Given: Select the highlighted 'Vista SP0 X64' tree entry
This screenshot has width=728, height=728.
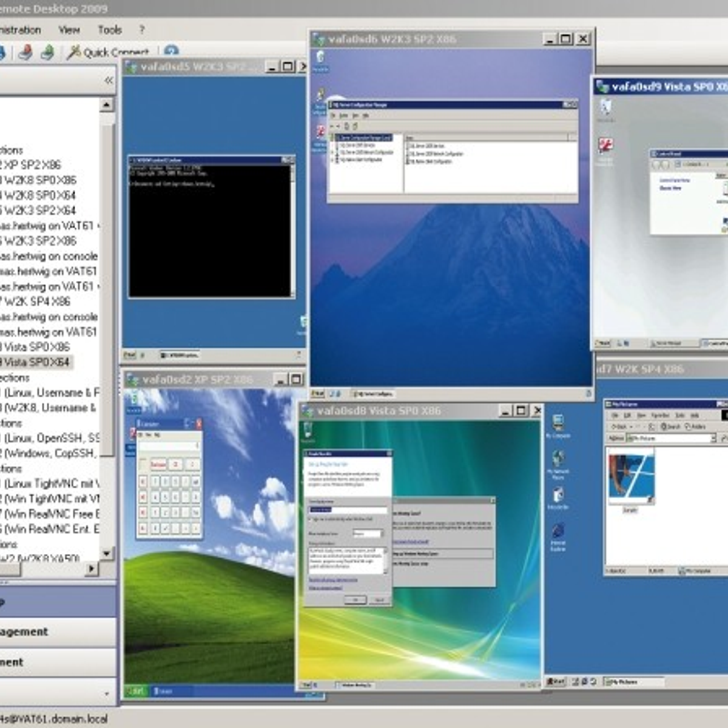Looking at the screenshot, I should point(36,362).
